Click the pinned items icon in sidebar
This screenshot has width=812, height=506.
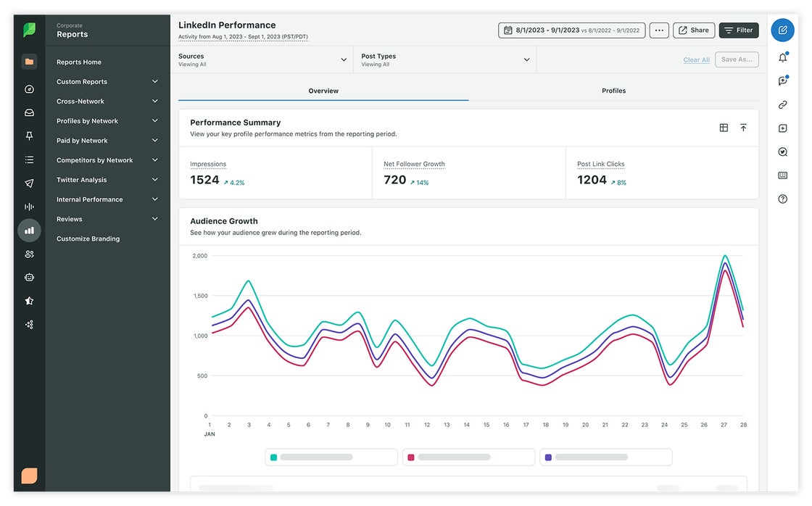click(x=29, y=135)
